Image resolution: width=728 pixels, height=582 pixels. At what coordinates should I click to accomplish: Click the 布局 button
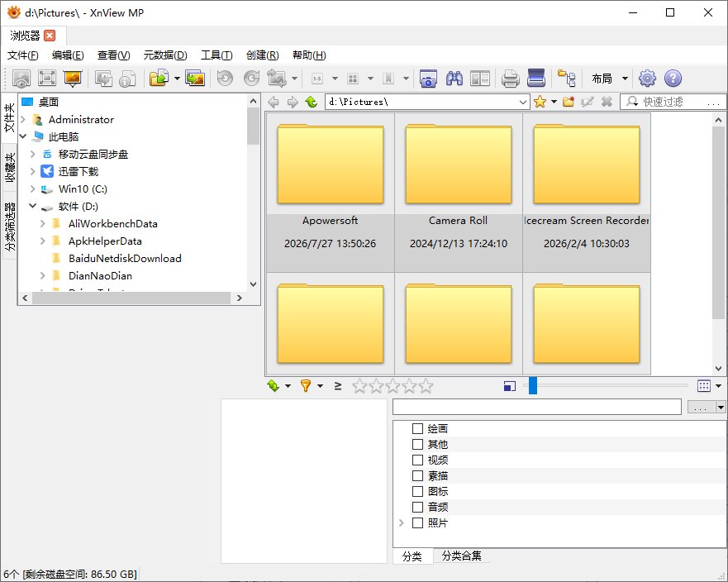[x=602, y=78]
